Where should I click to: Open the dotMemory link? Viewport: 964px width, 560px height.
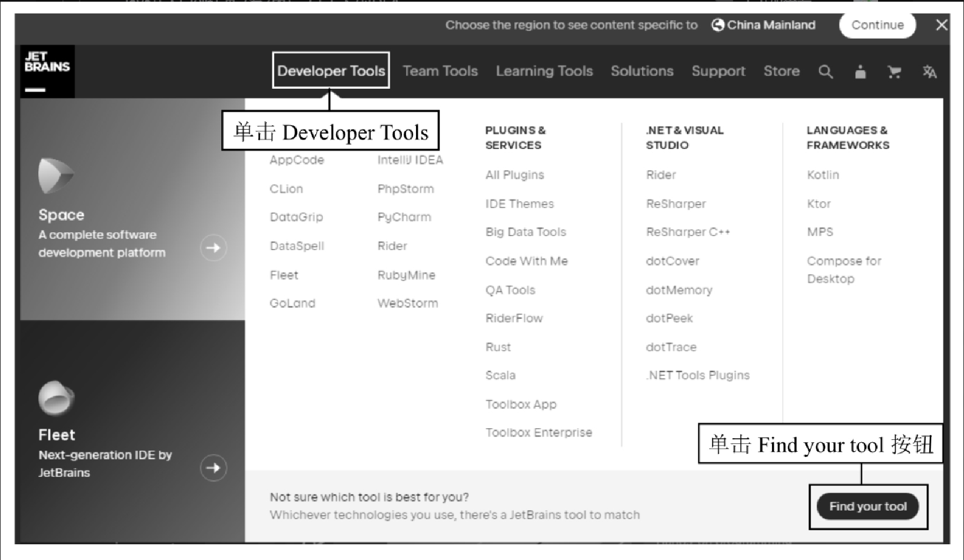(x=679, y=290)
